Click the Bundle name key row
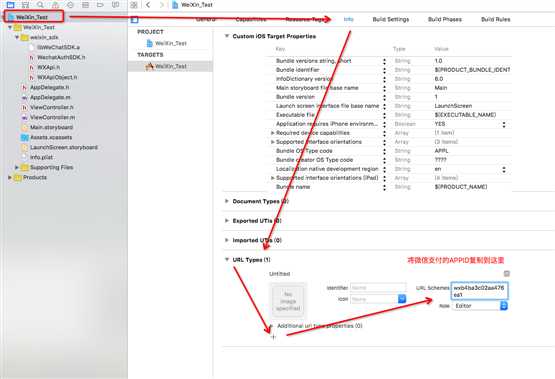The image size is (555, 379). (x=293, y=187)
